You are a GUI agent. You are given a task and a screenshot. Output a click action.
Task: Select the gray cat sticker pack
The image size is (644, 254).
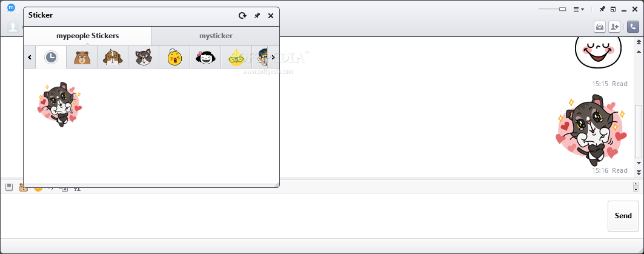point(144,57)
